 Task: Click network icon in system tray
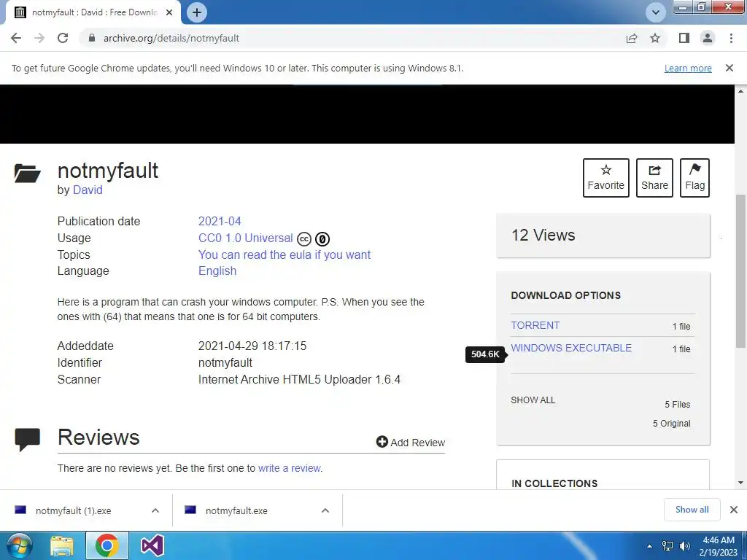pos(667,546)
